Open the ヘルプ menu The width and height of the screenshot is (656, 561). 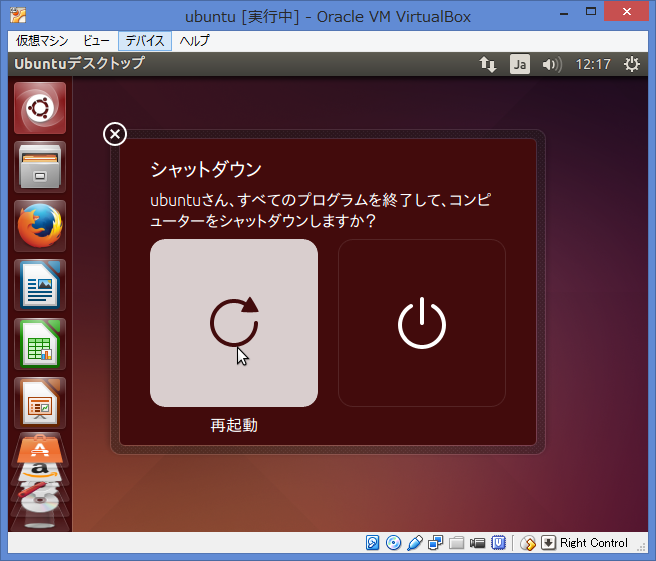[195, 41]
